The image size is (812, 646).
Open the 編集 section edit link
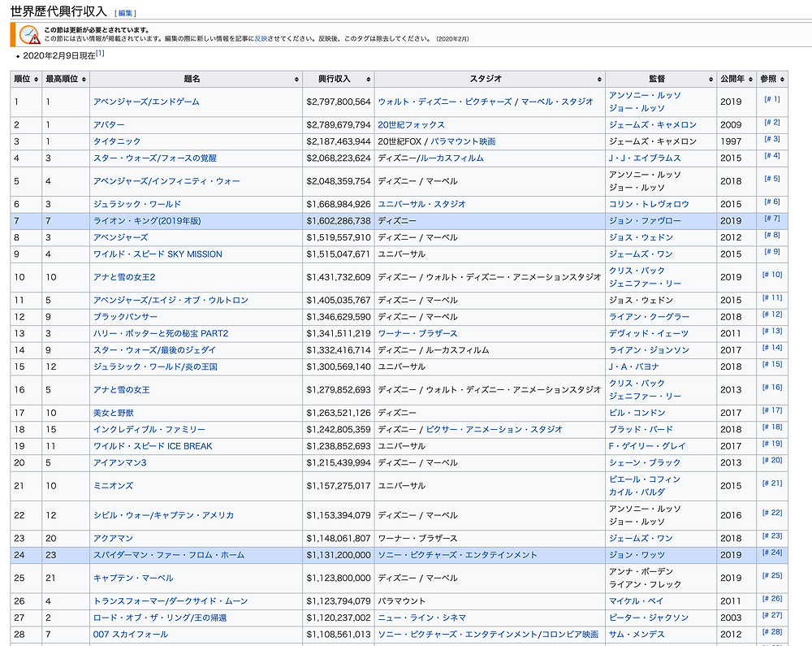[x=125, y=14]
